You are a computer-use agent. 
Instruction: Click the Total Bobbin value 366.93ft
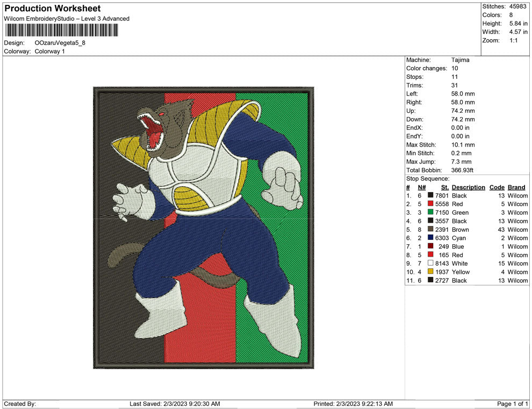pyautogui.click(x=462, y=170)
